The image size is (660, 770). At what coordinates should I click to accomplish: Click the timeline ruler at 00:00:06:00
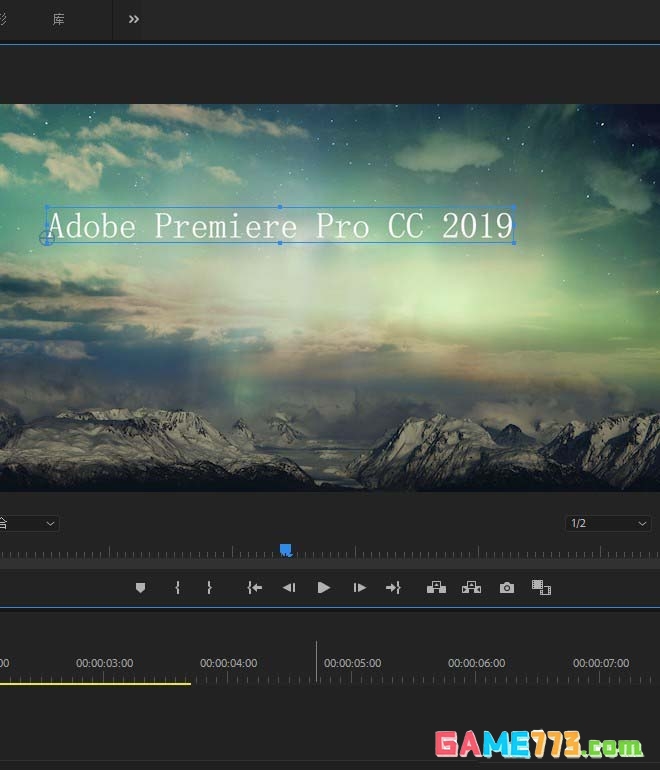476,663
